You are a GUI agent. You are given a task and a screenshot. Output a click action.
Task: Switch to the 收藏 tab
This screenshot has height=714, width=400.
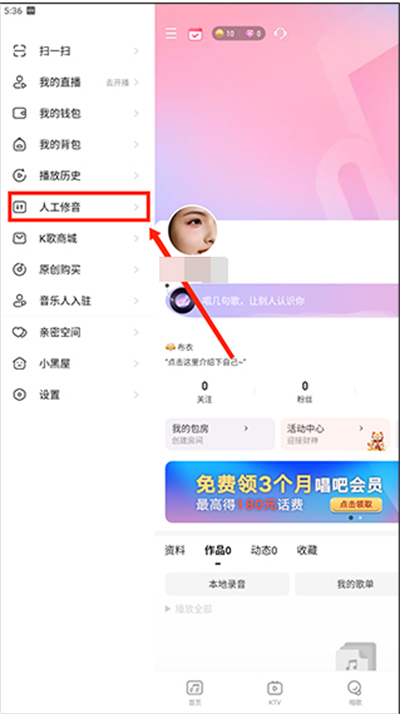307,551
